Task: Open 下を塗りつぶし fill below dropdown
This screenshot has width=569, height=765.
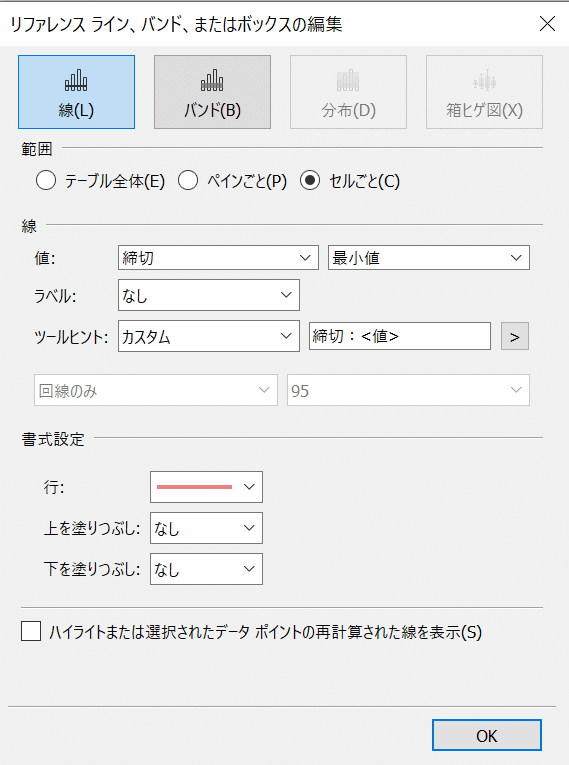Action: [x=206, y=569]
